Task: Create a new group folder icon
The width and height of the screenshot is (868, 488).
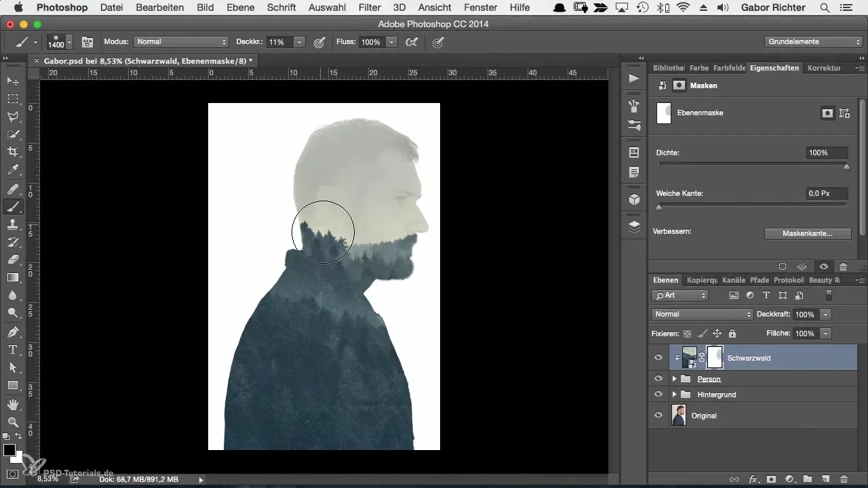Action: tap(808, 479)
